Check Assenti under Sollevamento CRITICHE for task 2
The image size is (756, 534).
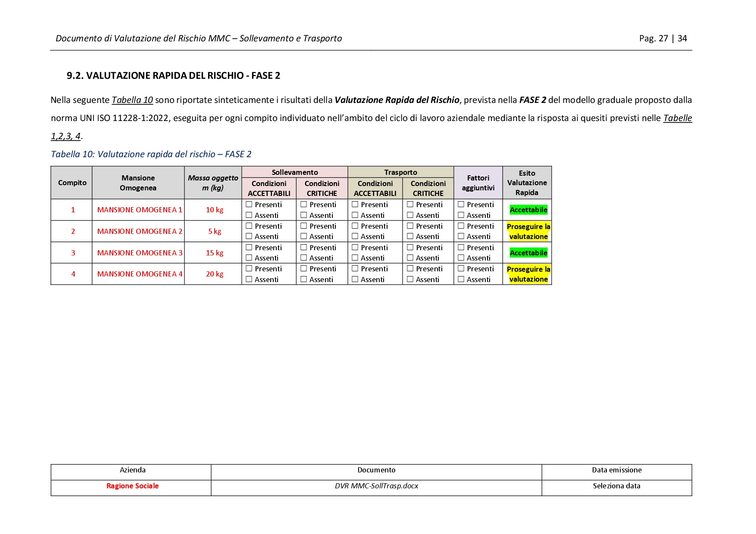coord(303,236)
